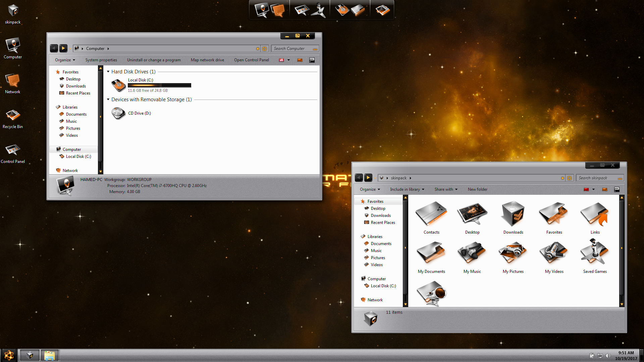
Task: Click Open Control Panel button
Action: (251, 60)
